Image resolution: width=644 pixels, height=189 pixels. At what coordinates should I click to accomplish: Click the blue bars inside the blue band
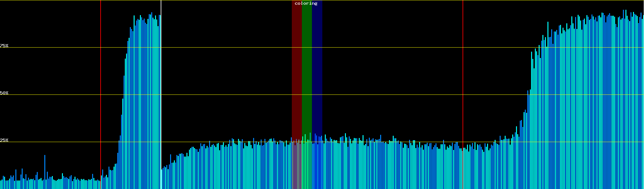(317, 164)
